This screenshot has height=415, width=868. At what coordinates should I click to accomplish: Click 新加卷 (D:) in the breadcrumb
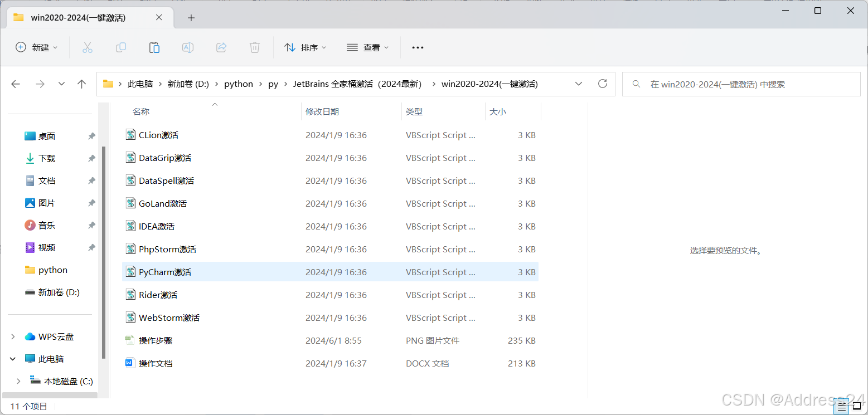point(188,84)
